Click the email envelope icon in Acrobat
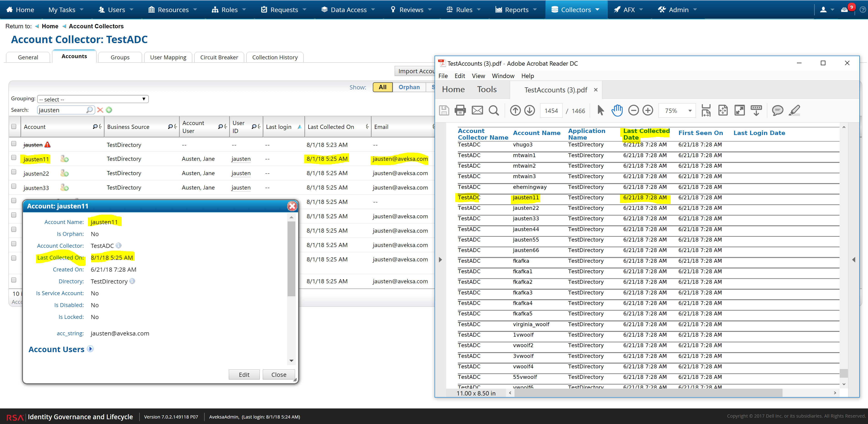 point(477,110)
